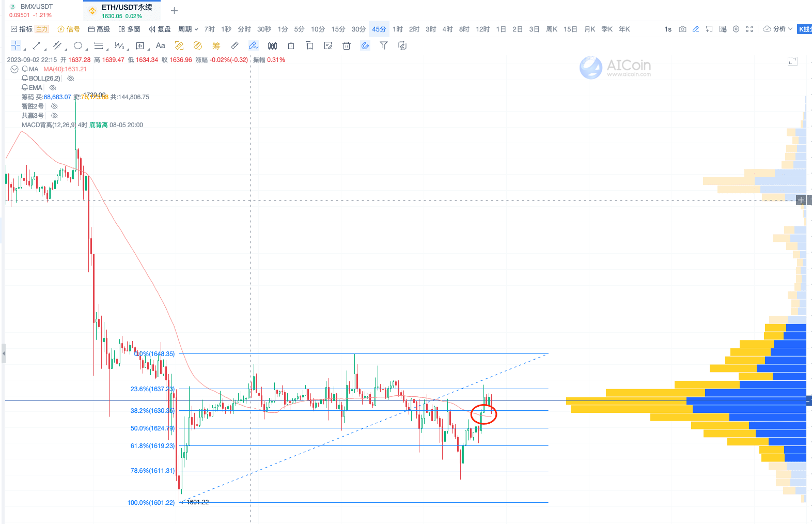
Task: Take chart screenshot with camera icon
Action: pyautogui.click(x=682, y=29)
